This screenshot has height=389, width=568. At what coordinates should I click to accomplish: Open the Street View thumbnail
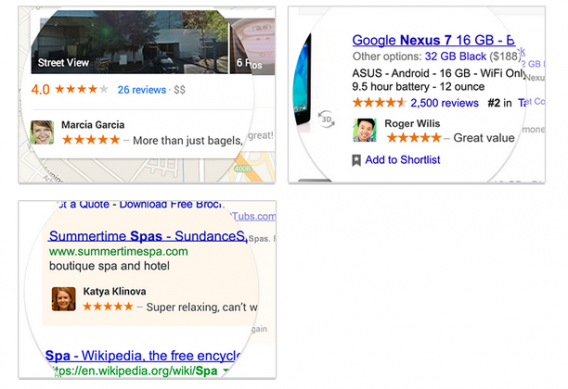130,42
